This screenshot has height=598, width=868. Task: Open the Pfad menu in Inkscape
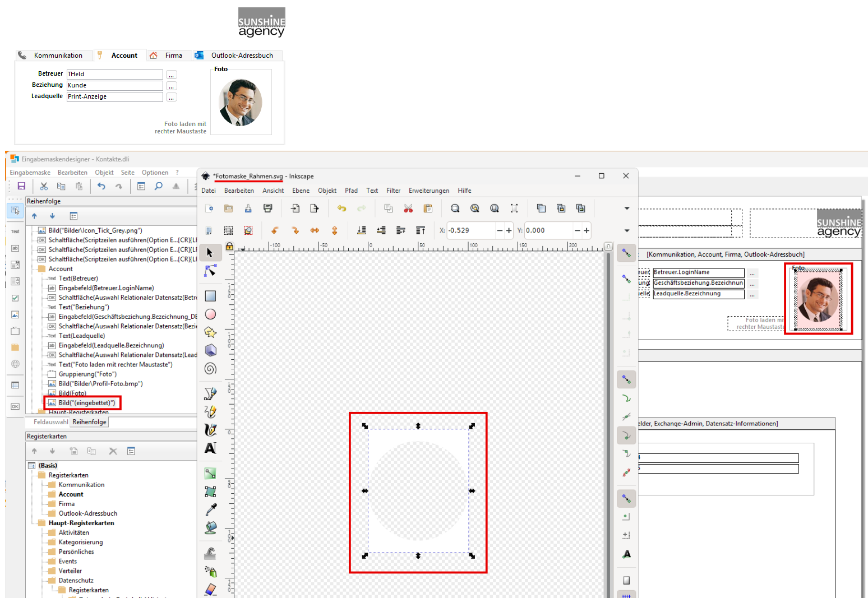tap(351, 191)
